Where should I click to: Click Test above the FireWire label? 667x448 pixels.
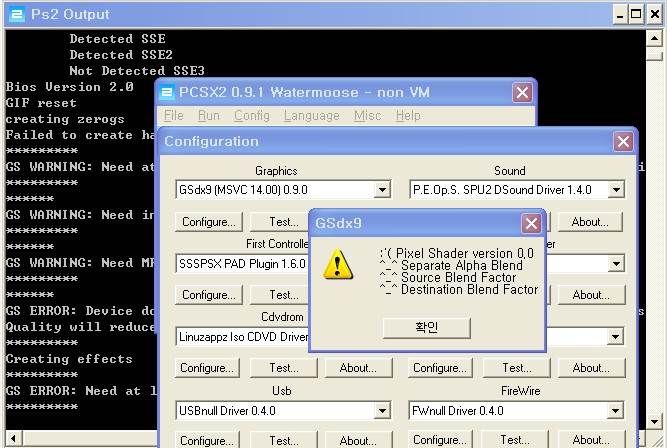click(517, 368)
